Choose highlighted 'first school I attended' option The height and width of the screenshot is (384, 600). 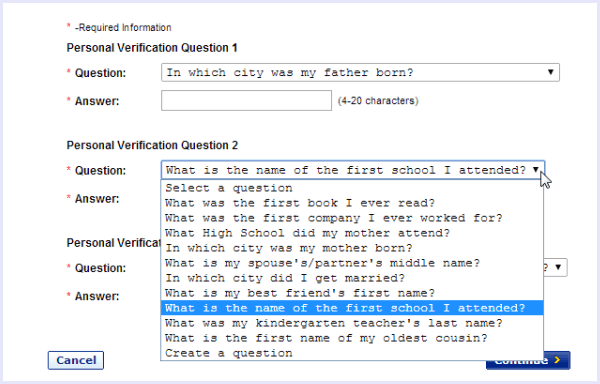(x=352, y=308)
